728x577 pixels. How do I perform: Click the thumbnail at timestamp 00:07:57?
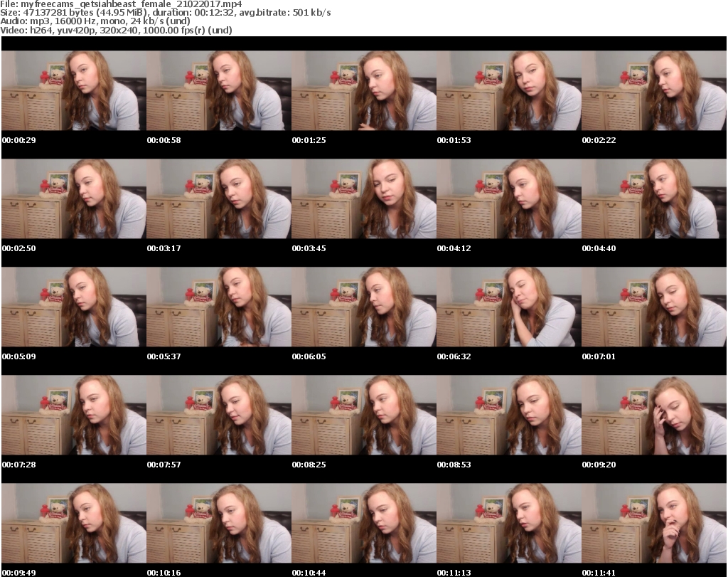[x=219, y=415]
